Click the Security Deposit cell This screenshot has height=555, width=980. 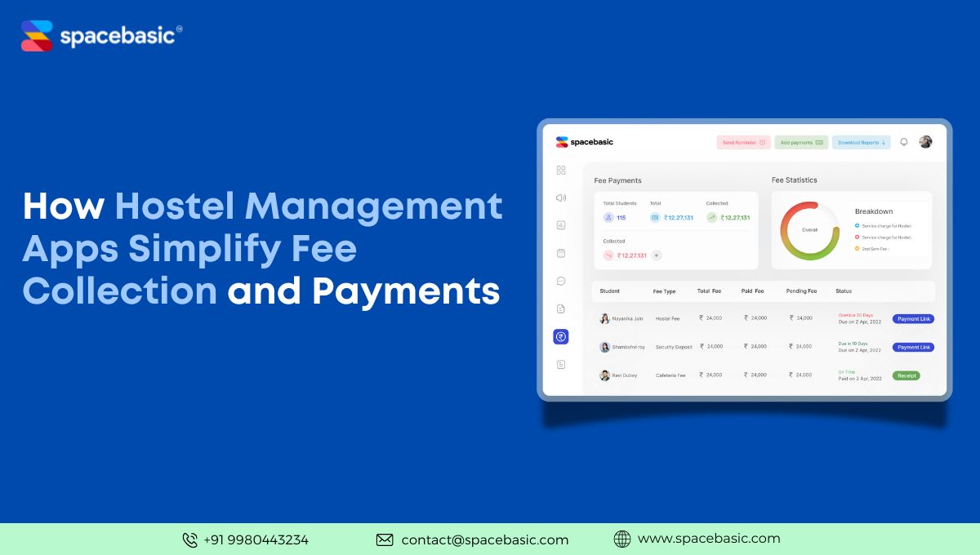pyautogui.click(x=674, y=347)
